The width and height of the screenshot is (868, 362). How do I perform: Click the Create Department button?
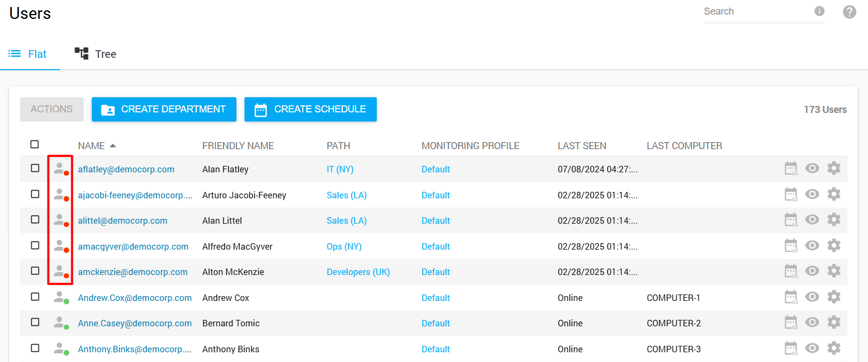tap(164, 109)
